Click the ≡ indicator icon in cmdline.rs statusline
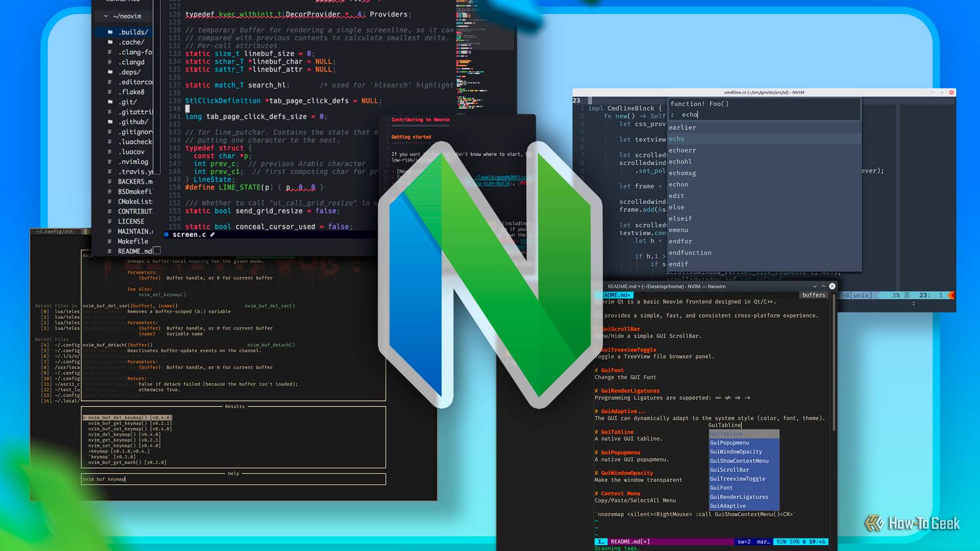 click(907, 295)
